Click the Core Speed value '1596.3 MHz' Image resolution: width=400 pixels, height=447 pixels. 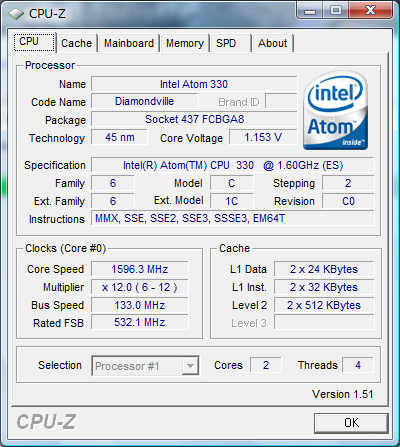(140, 269)
